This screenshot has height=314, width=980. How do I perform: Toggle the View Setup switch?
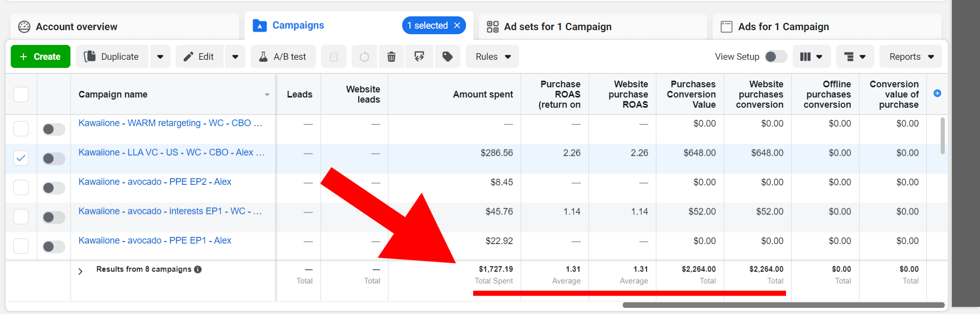pos(775,57)
